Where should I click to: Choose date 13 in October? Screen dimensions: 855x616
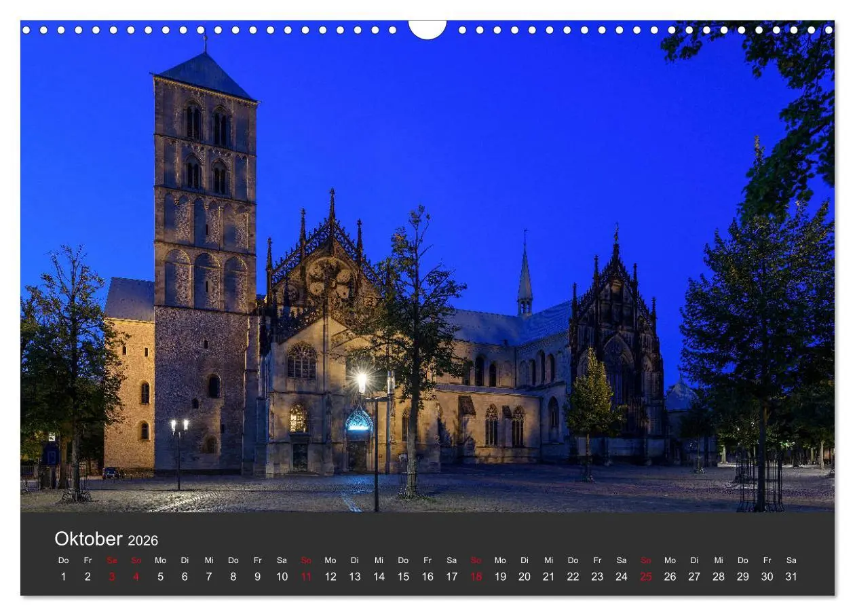[x=355, y=577]
